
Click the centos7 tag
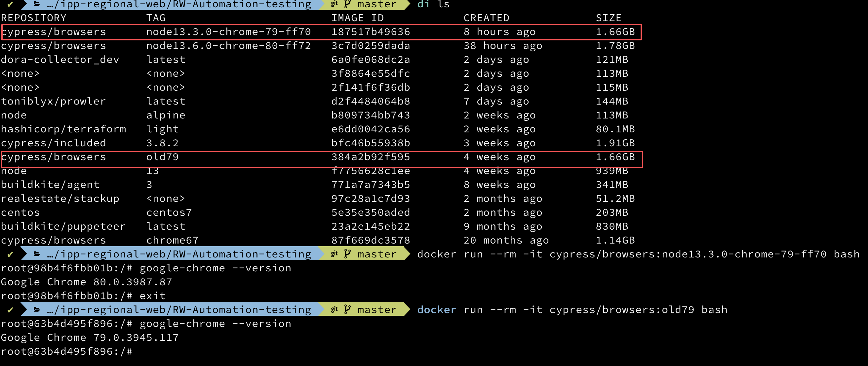click(x=169, y=212)
